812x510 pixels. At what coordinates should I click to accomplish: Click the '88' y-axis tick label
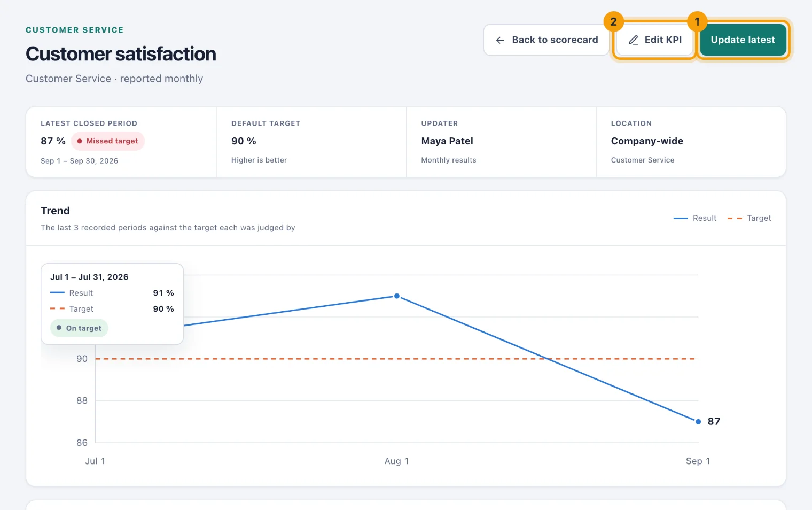[x=82, y=400]
